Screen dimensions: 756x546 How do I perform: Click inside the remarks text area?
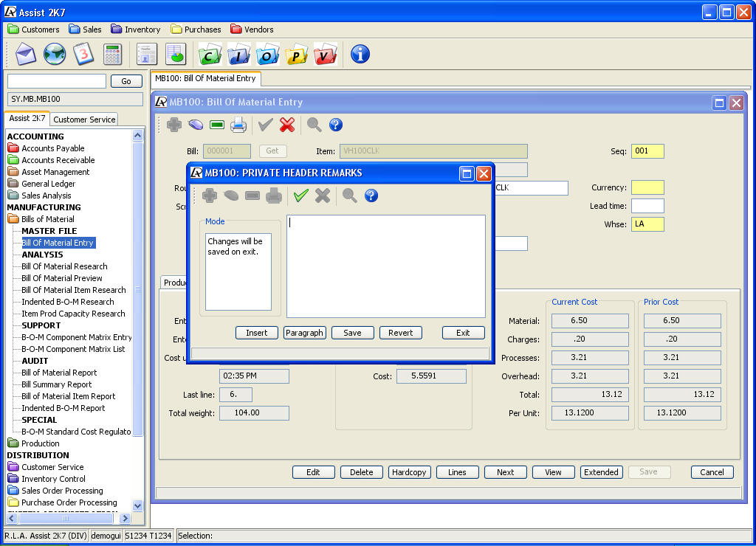tap(385, 266)
